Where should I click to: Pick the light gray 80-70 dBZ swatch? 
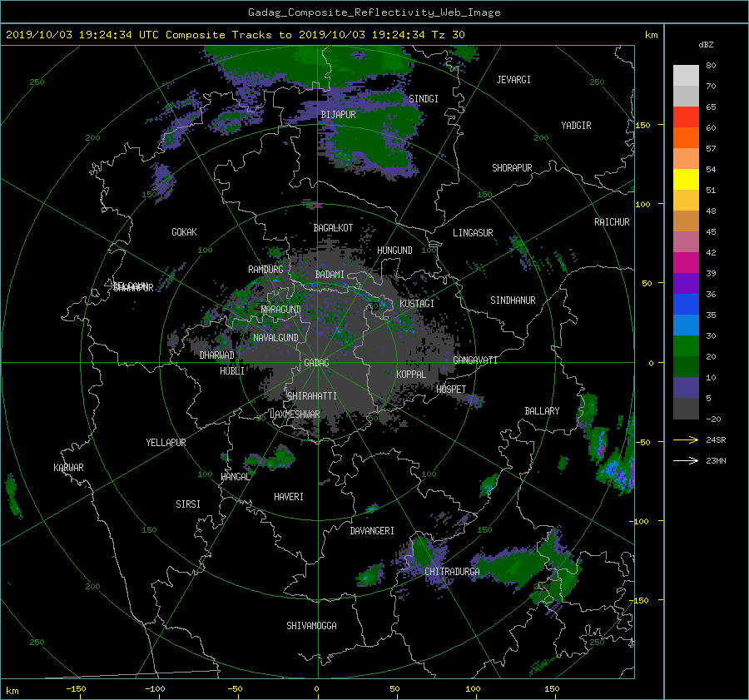686,75
